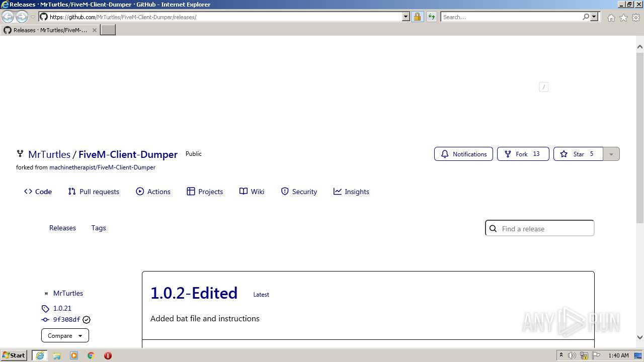Screen dimensions: 644x362
Task: Open the red shield antivirus taskbar icon
Action: (x=108, y=355)
